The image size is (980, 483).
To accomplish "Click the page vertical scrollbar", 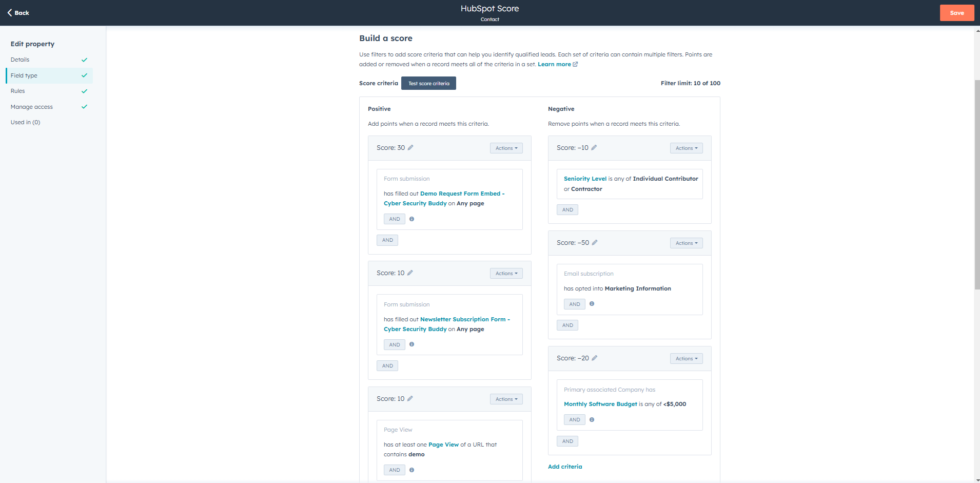I will coord(977,185).
